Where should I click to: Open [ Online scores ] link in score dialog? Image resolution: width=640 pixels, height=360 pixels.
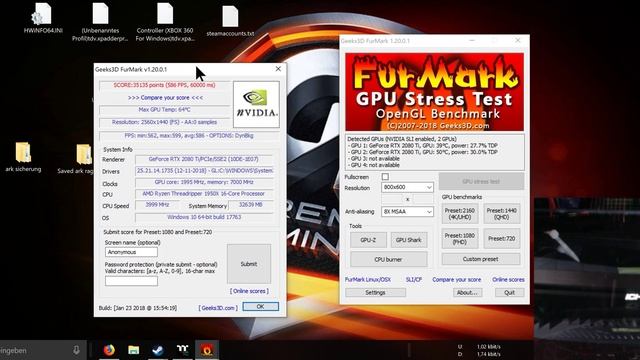point(249,291)
